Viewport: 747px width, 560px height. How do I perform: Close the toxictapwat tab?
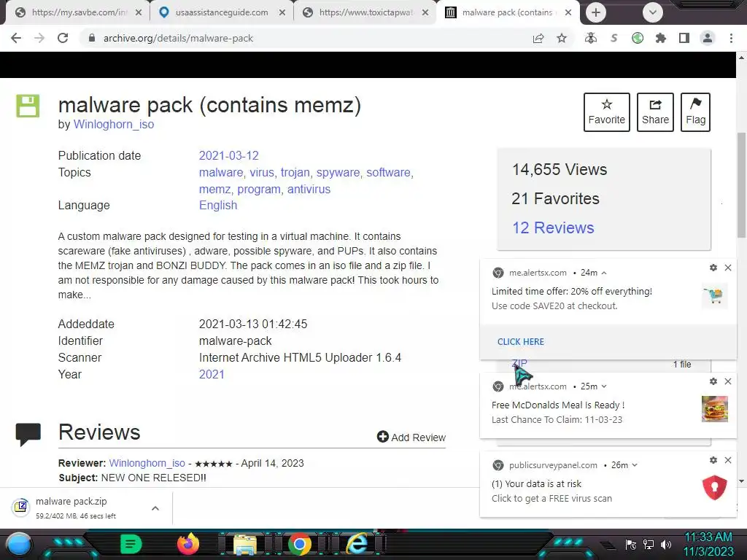426,12
